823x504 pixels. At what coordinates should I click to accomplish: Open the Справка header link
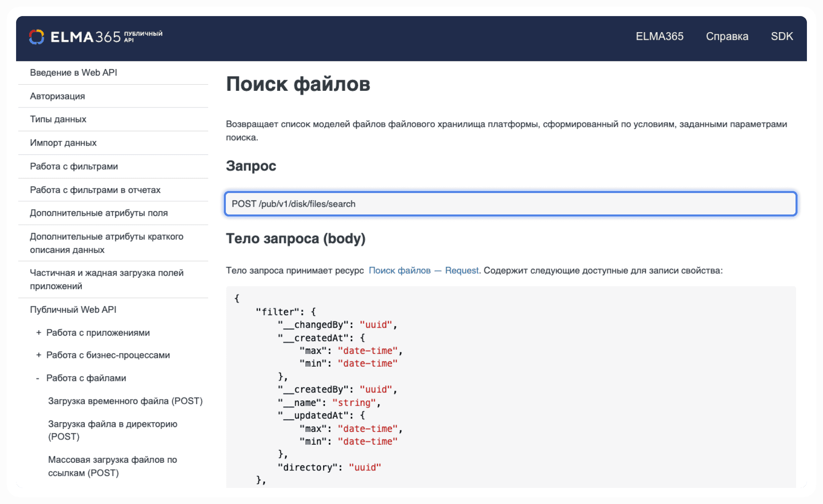727,36
